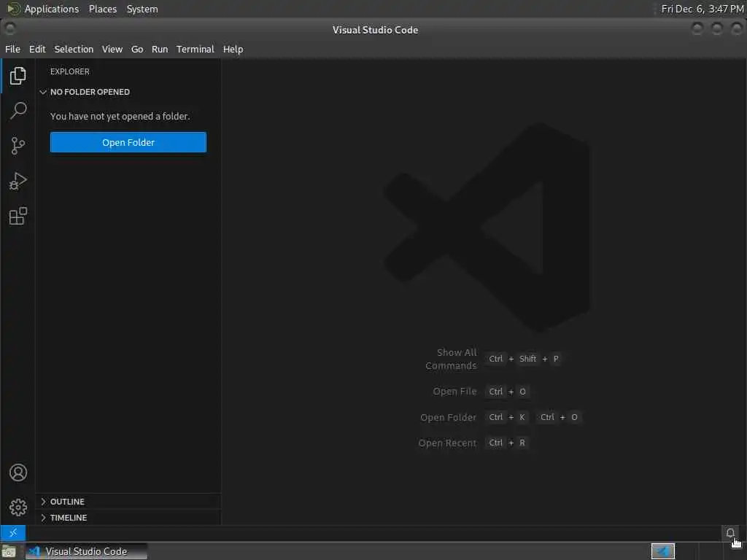Image resolution: width=747 pixels, height=560 pixels.
Task: Open the System menu in top panel
Action: [x=142, y=9]
